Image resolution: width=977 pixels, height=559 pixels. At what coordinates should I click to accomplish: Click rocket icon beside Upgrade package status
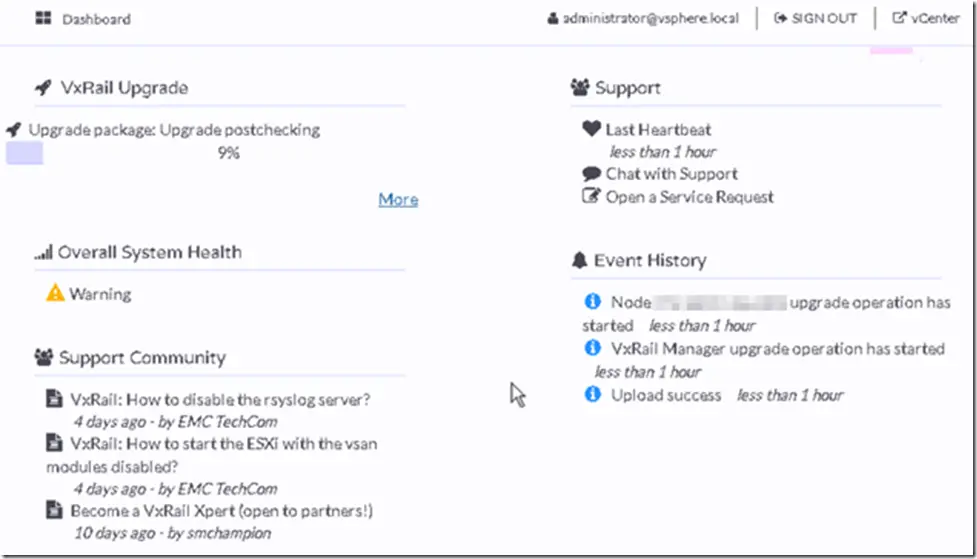[x=14, y=130]
